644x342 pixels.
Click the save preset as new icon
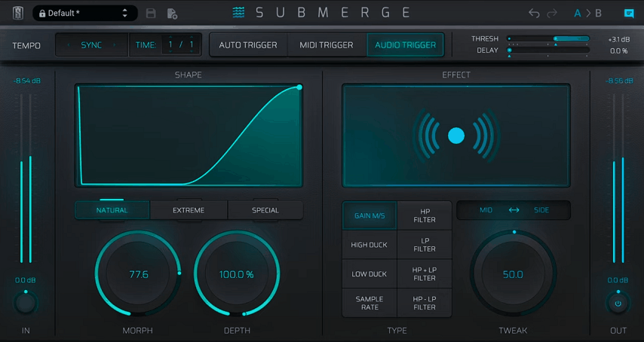(x=172, y=14)
